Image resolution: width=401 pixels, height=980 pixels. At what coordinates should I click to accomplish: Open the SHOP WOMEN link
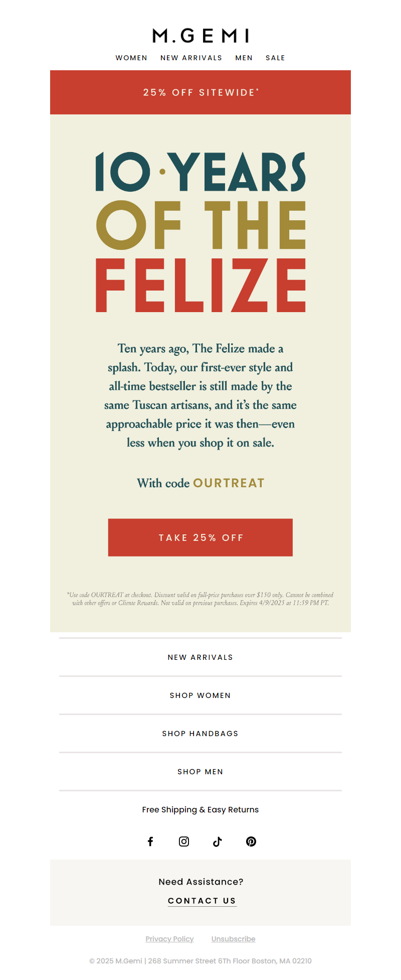click(x=200, y=695)
